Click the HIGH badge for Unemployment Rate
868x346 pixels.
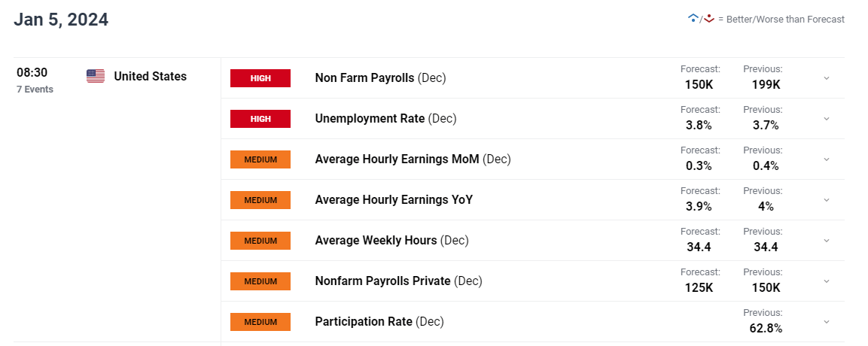tap(260, 119)
